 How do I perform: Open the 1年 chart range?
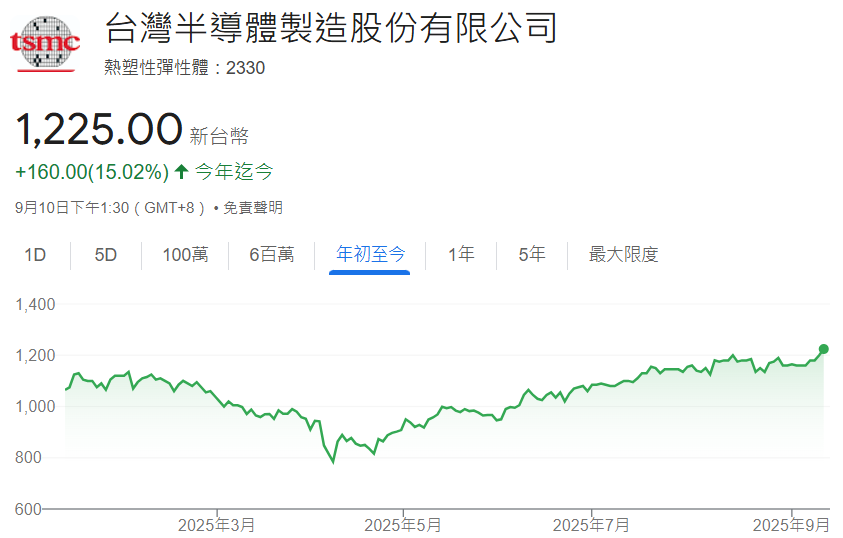(461, 254)
